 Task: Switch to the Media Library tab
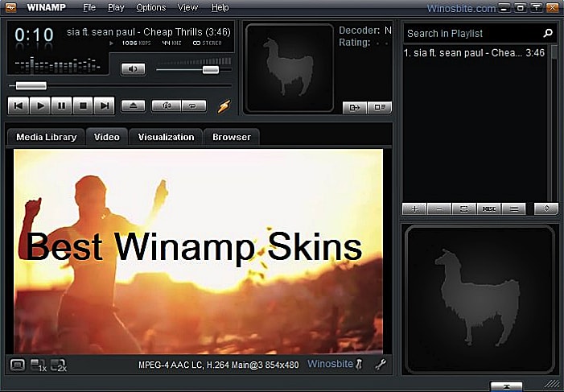(x=47, y=137)
